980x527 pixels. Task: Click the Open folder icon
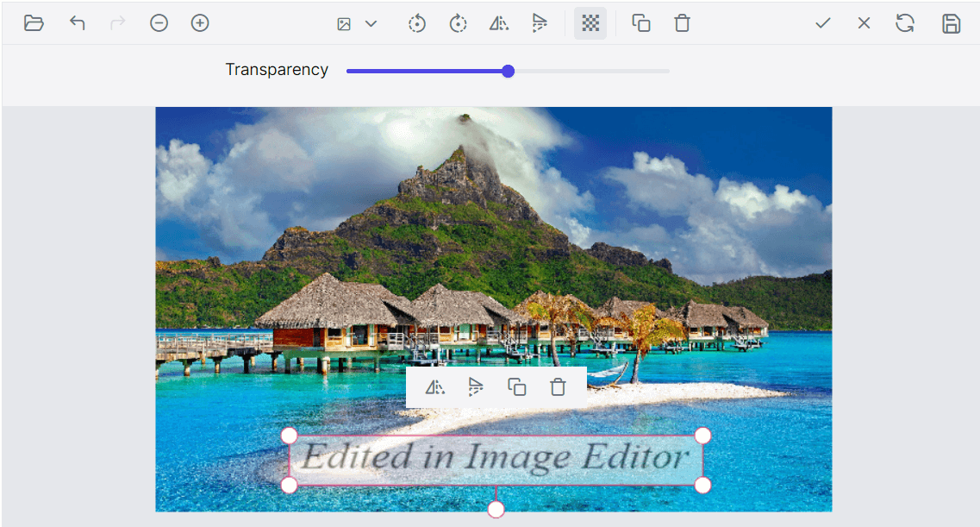click(x=34, y=23)
